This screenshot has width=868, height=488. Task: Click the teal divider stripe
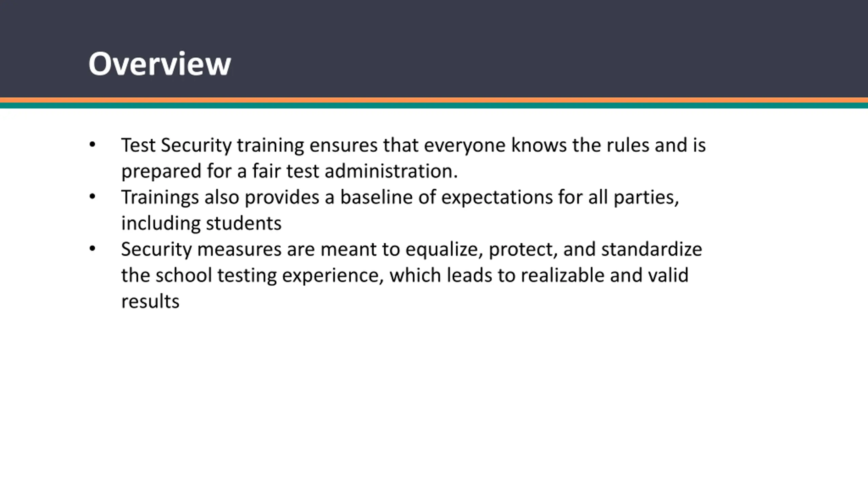pos(434,106)
